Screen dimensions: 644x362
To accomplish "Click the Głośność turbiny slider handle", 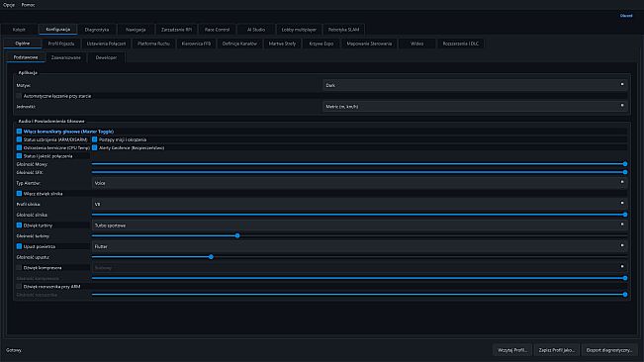I will click(x=237, y=235).
